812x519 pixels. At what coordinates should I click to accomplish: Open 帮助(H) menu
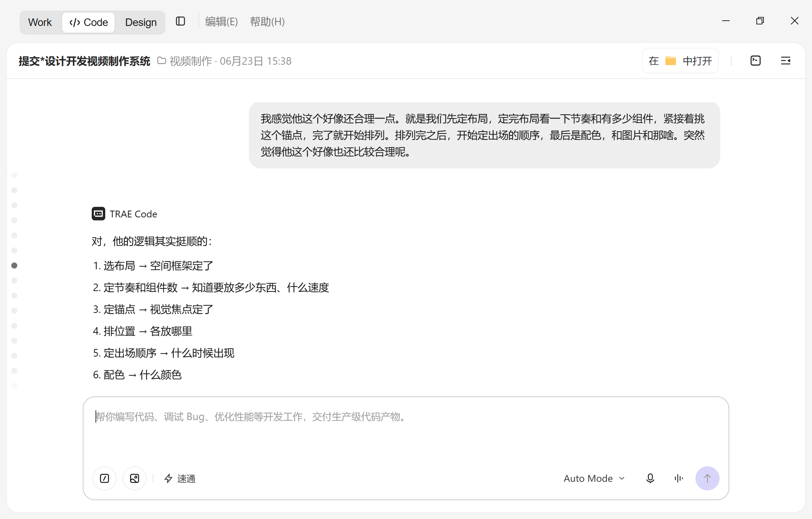click(x=267, y=22)
